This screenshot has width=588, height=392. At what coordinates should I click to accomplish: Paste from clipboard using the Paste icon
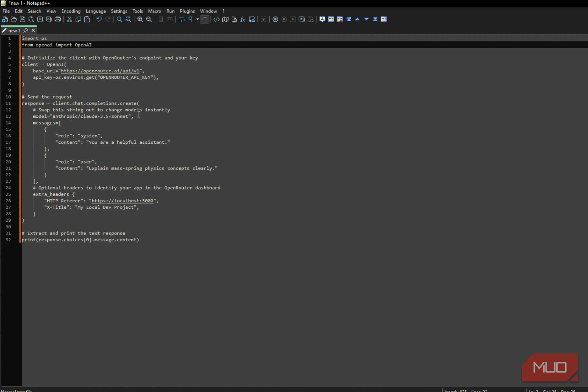coord(87,19)
